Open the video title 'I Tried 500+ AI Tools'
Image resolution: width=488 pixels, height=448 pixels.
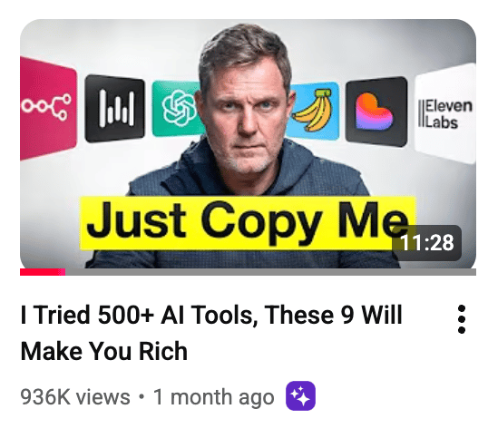[211, 315]
